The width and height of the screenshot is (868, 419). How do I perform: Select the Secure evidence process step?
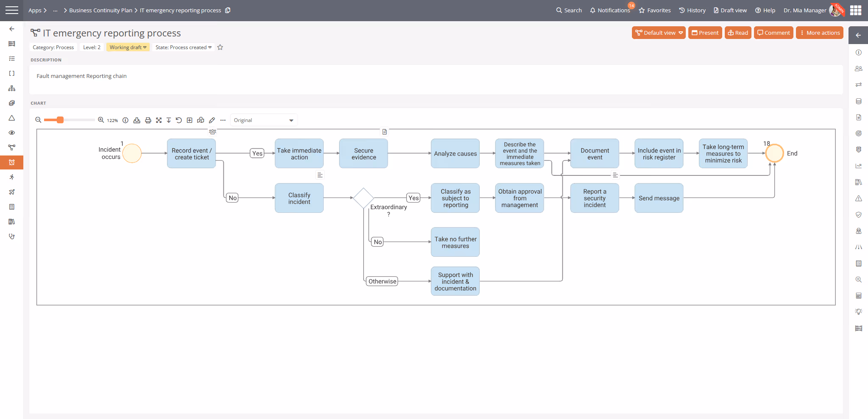coord(364,154)
